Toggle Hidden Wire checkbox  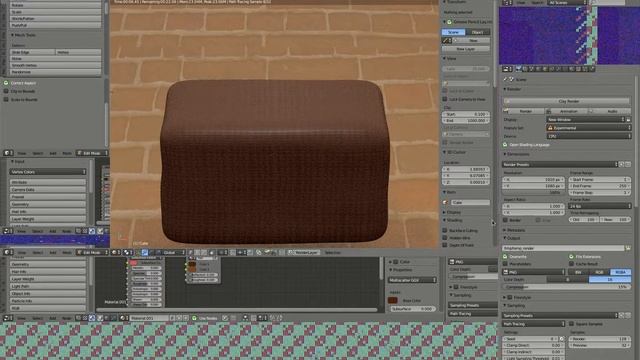pos(445,238)
